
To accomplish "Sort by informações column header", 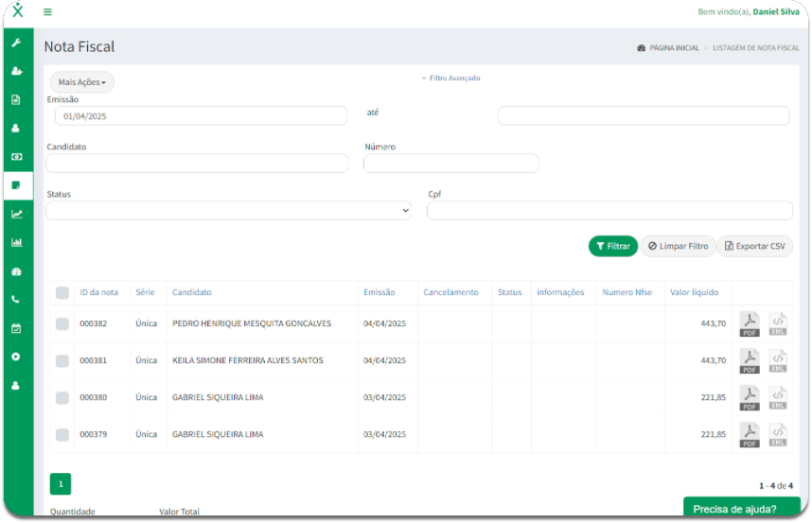I will (560, 292).
